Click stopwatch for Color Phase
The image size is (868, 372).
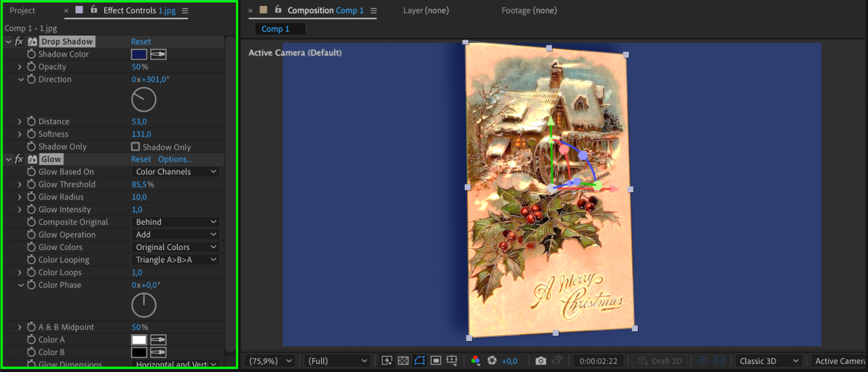click(x=31, y=285)
